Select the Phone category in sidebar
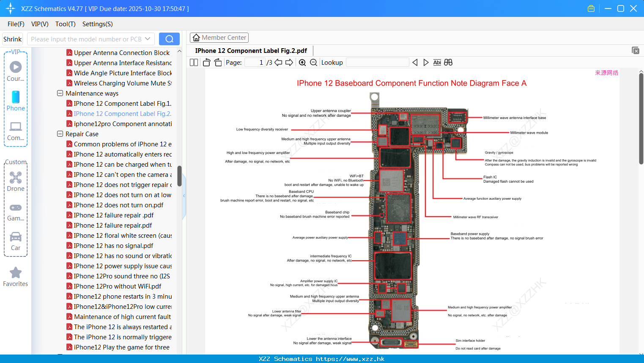Screen dimensions: 644x363 [16, 101]
